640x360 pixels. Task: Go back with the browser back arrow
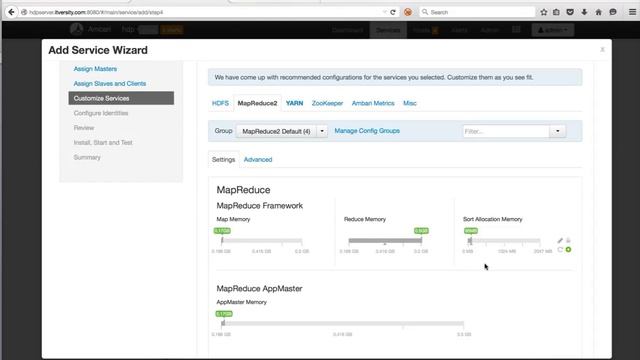[11, 12]
